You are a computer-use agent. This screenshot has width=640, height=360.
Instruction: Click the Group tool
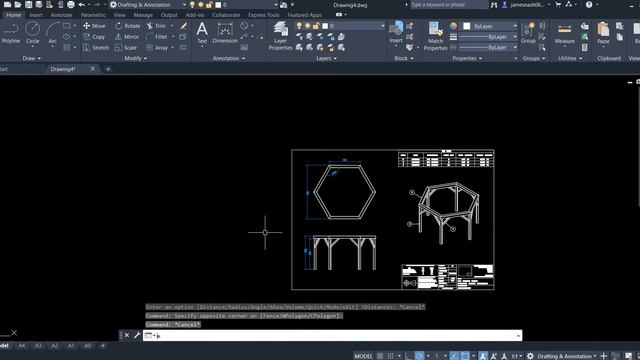coord(528,33)
